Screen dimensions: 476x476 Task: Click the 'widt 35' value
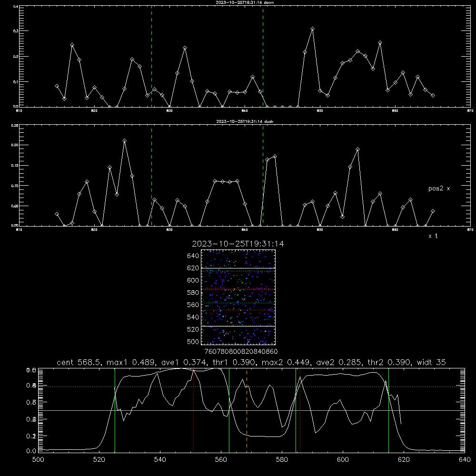431,362
